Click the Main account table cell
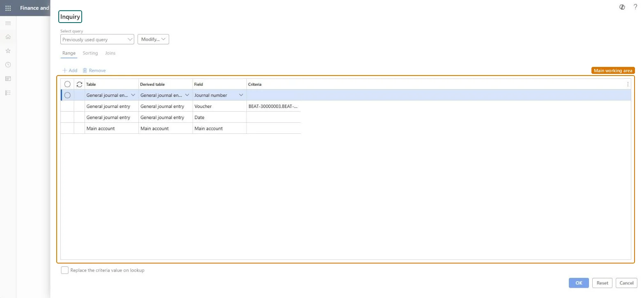The image size is (644, 298). point(112,128)
